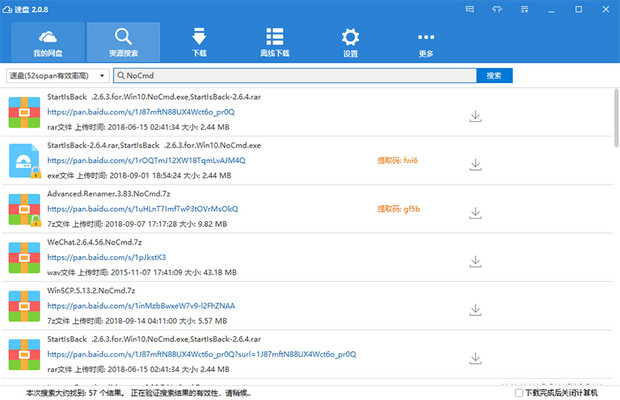
Task: Select the title Advanced.Renamer.3.83.NoCmd.7z
Action: [109, 194]
